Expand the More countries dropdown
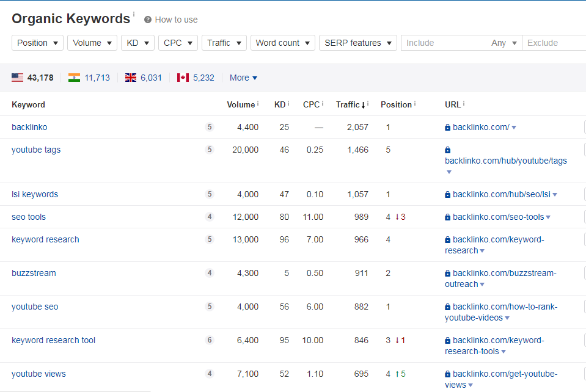This screenshot has height=392, width=586. coord(243,78)
